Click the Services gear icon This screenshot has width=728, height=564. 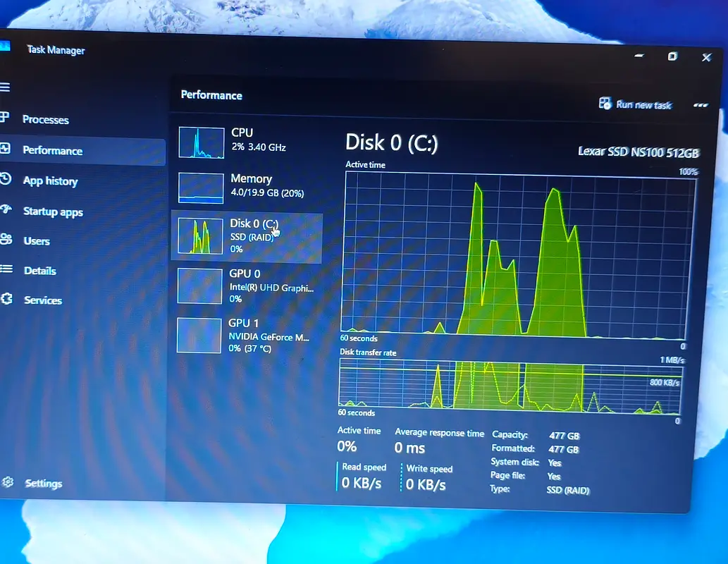point(7,299)
